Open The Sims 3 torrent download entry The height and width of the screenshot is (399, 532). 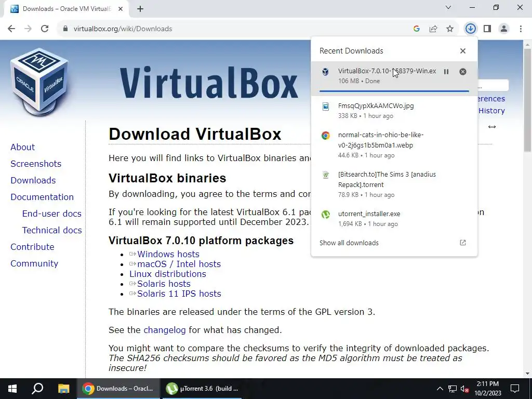tap(394, 184)
